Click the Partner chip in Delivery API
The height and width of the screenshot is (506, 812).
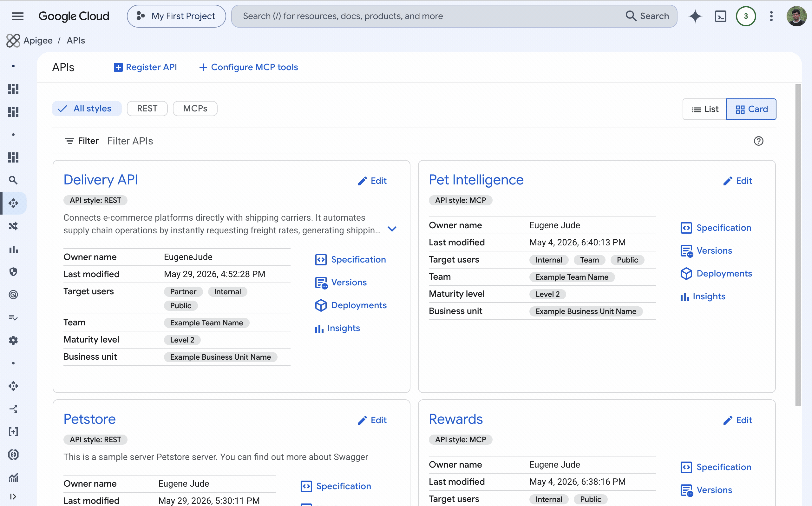pyautogui.click(x=183, y=292)
